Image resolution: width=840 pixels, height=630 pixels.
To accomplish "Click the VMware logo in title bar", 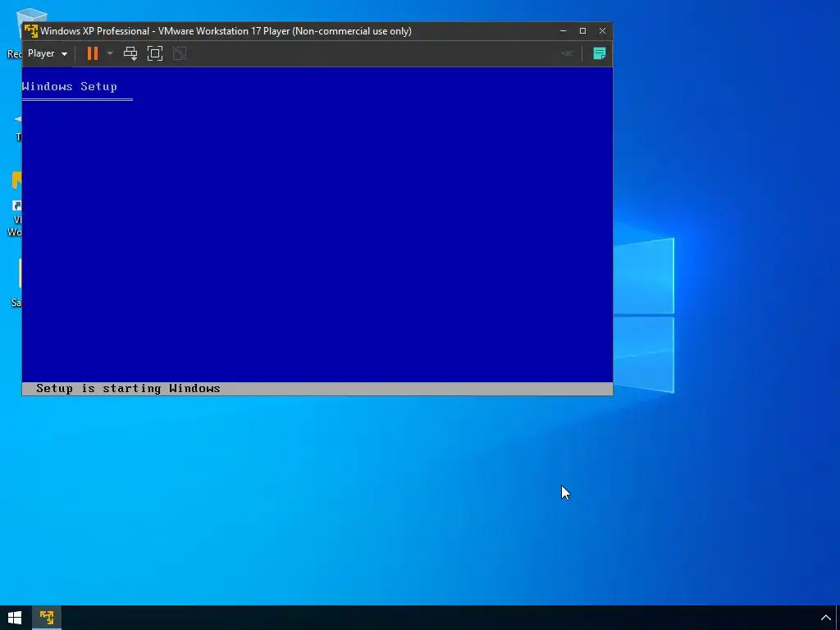I will 31,31.
